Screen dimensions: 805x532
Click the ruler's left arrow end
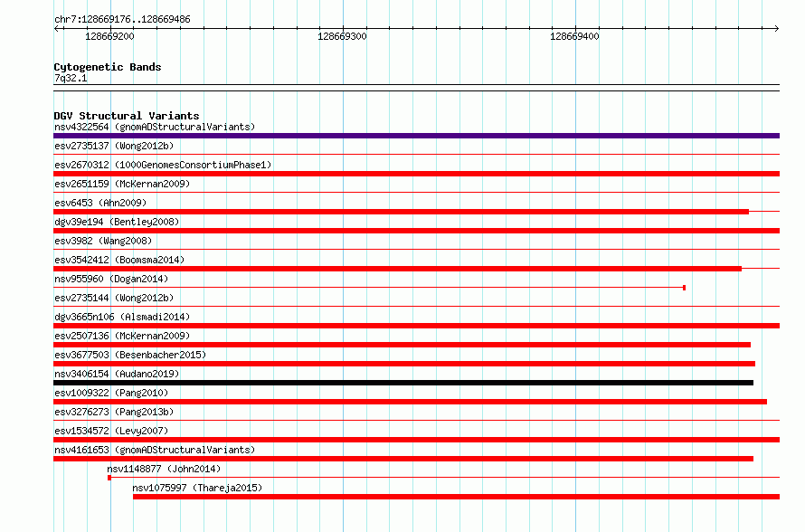56,28
